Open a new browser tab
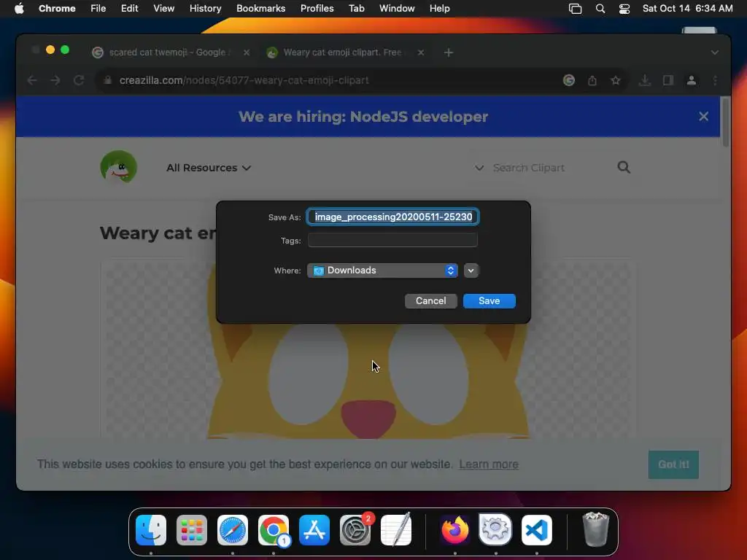The image size is (747, 560). pos(449,52)
